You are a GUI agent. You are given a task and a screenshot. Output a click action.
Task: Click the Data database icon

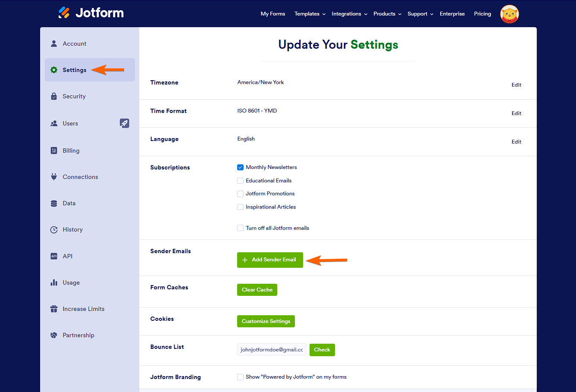point(54,203)
